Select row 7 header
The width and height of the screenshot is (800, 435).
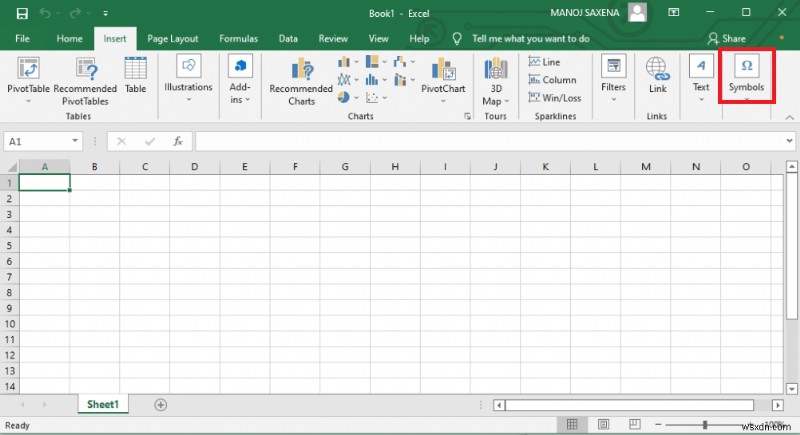(9, 277)
